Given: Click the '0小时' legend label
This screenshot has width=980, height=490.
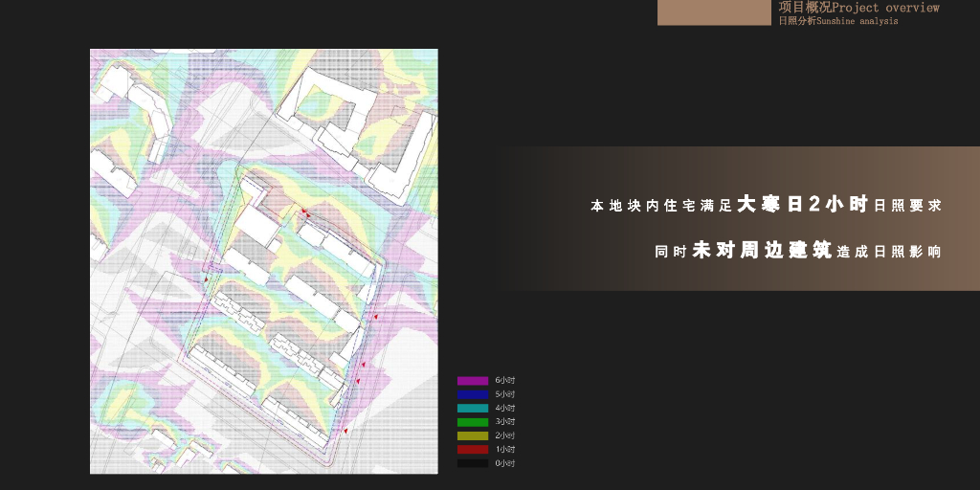Looking at the screenshot, I should click(x=505, y=463).
